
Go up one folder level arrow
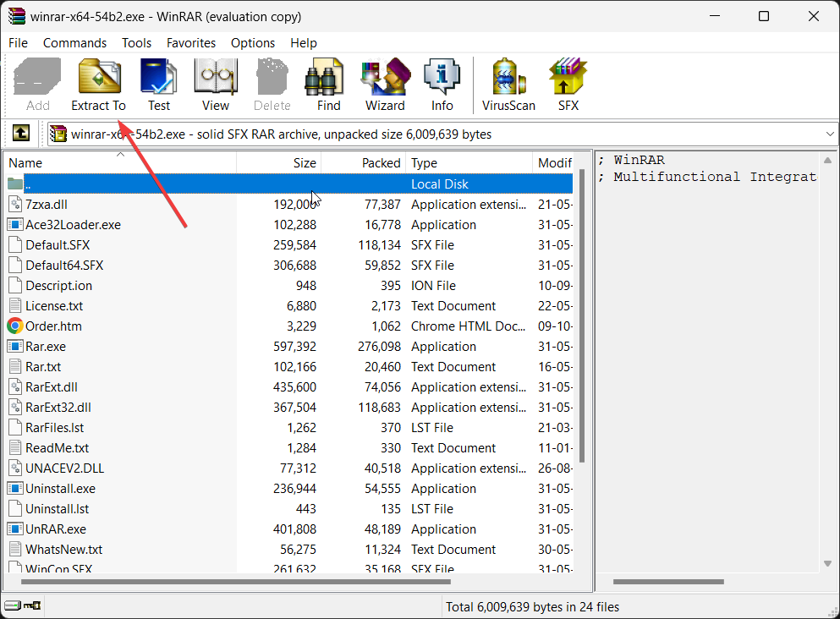(21, 134)
